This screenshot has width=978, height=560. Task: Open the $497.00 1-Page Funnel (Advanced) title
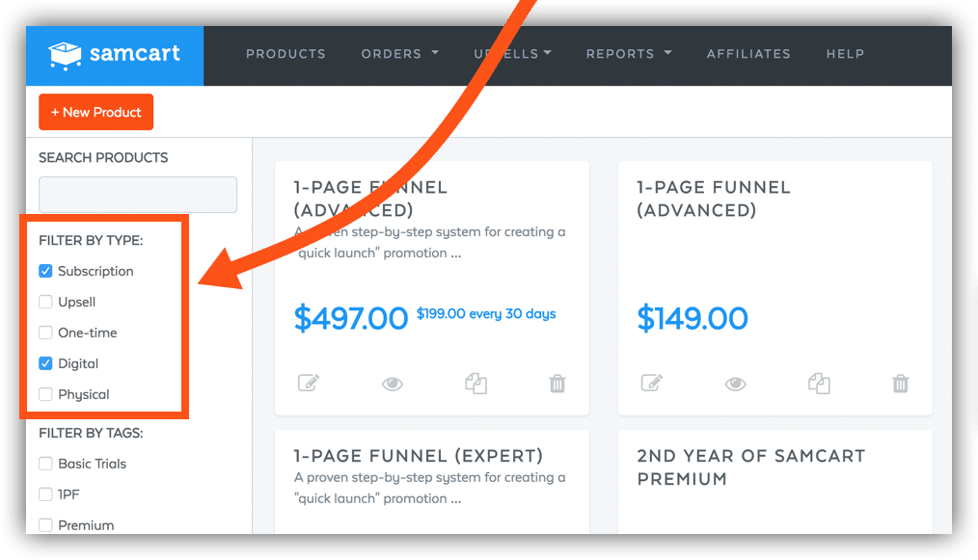(x=370, y=199)
